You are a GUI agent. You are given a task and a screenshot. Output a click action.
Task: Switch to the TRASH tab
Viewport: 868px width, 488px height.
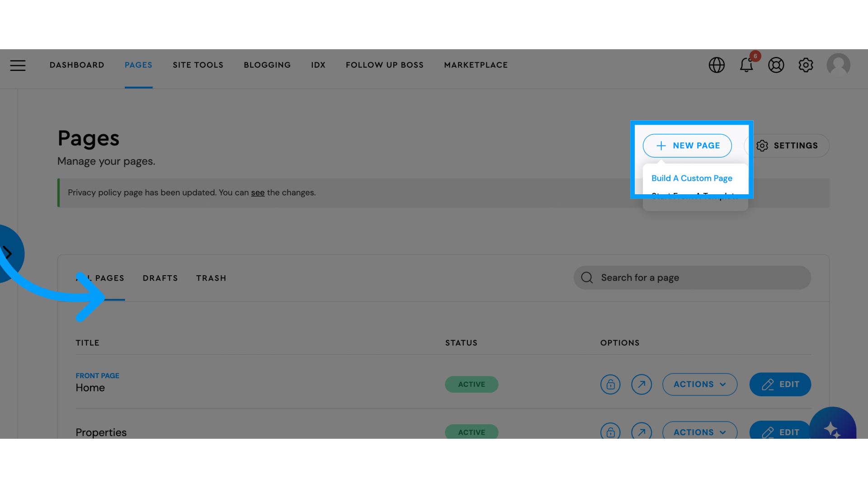212,278
